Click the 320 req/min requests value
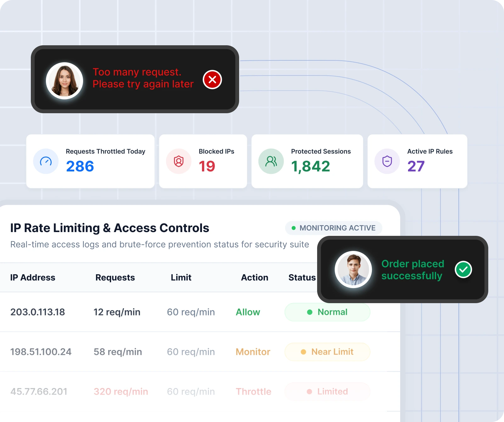The image size is (504, 422). 121,391
